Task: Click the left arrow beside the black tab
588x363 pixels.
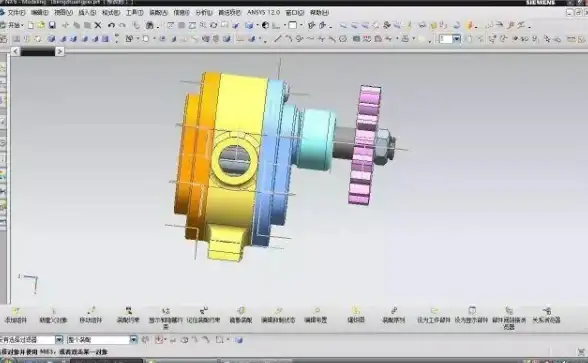Action: [15, 51]
